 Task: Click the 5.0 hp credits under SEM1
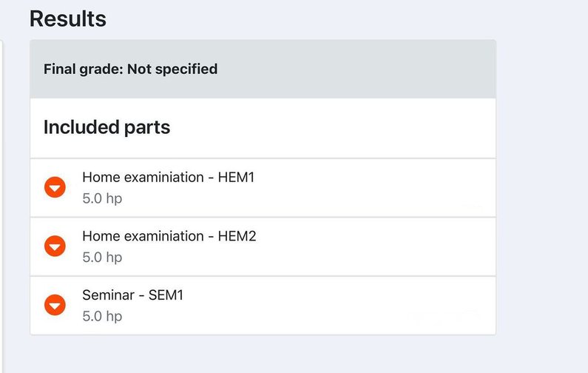tap(102, 316)
